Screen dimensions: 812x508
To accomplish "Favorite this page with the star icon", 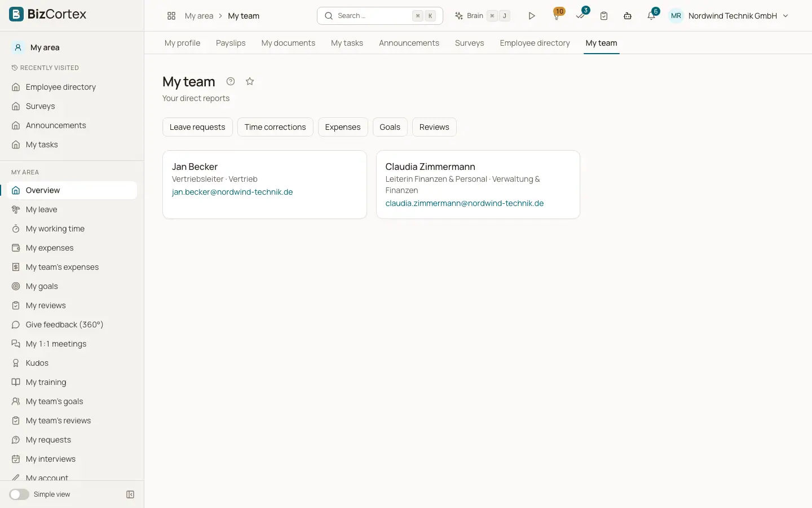I will (x=250, y=81).
